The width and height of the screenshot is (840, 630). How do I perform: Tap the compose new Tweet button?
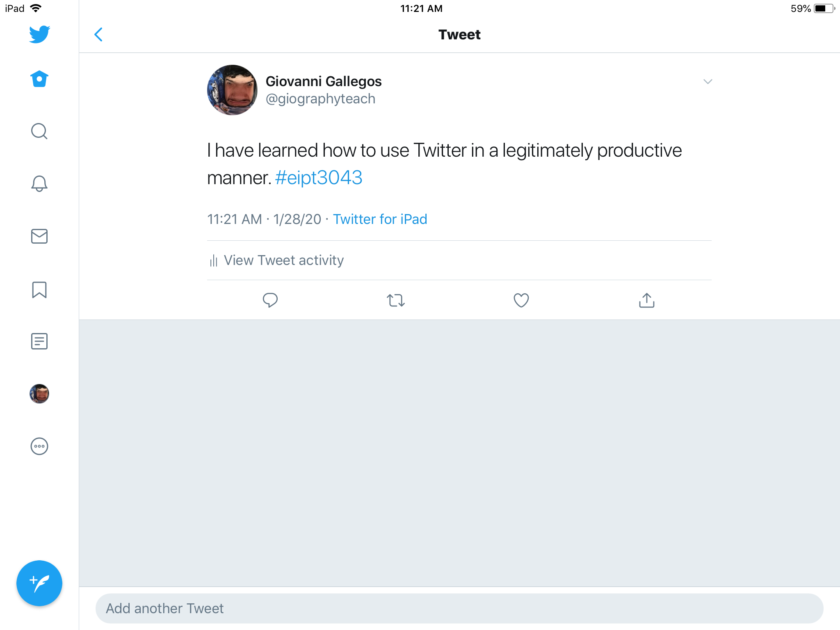coord(39,583)
